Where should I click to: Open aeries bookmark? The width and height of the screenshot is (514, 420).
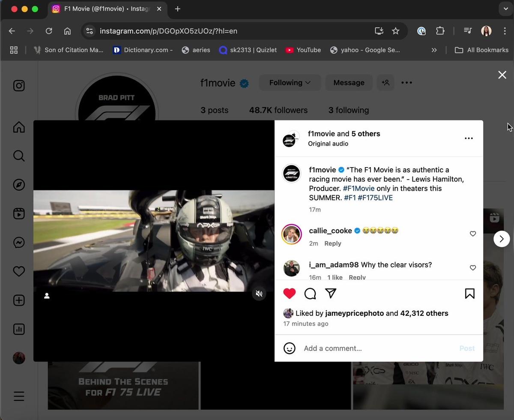coord(196,50)
